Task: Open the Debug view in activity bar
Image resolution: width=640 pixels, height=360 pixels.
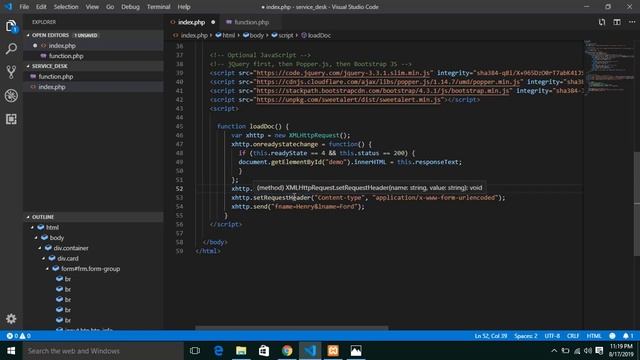Action: pyautogui.click(x=11, y=96)
